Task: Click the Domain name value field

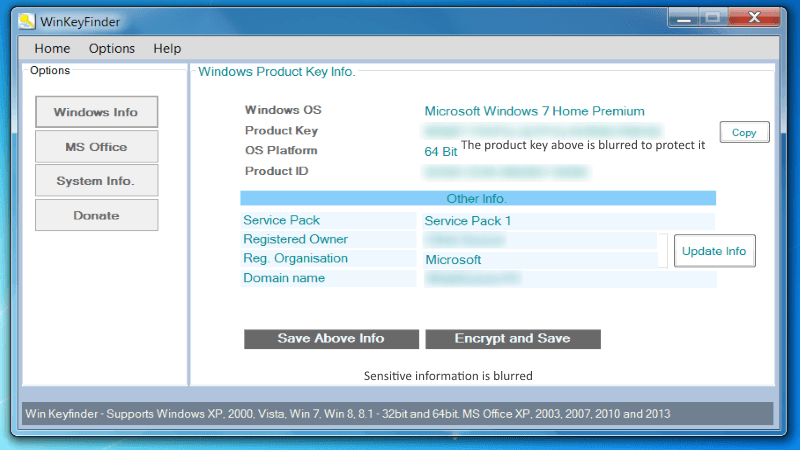Action: [566, 278]
